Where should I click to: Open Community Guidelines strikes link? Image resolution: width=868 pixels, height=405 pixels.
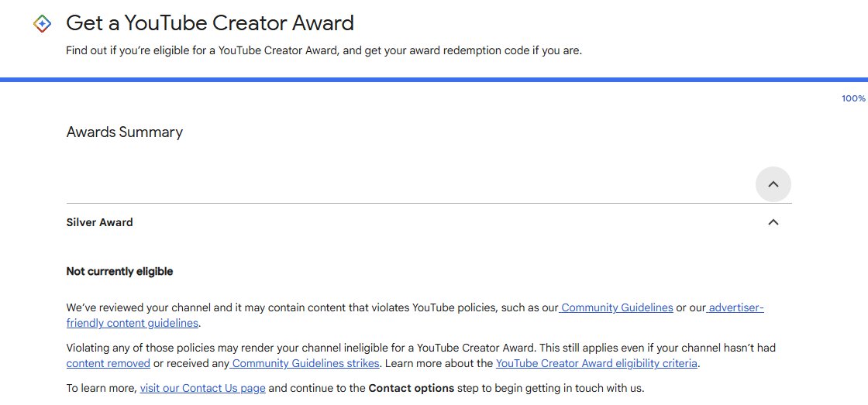point(305,363)
